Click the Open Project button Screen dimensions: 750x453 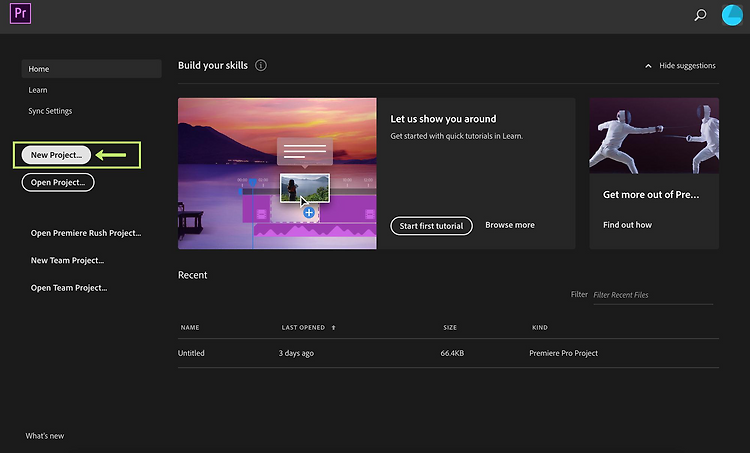coord(58,182)
